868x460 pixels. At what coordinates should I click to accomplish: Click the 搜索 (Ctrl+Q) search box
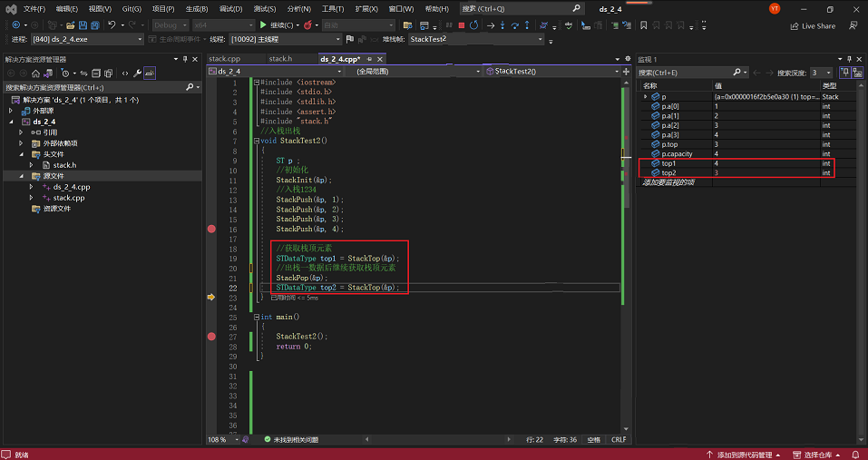pos(522,9)
